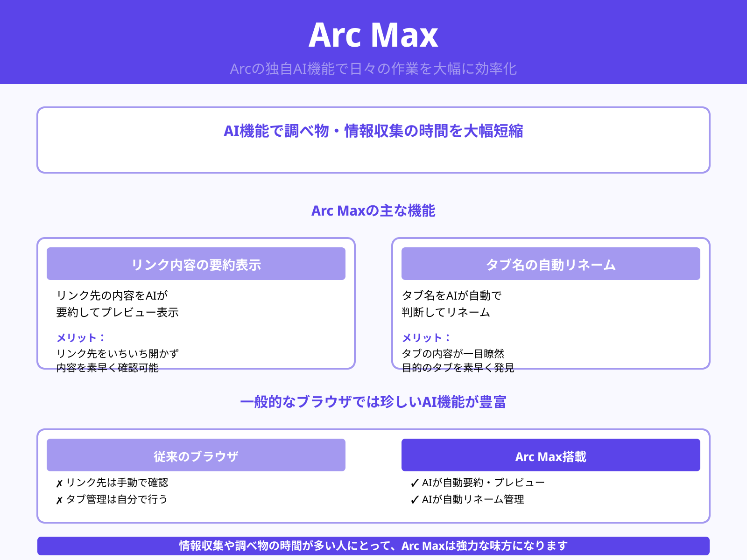
Task: Click the checkmark beside AIが自動リネーム管理
Action: pos(414,499)
